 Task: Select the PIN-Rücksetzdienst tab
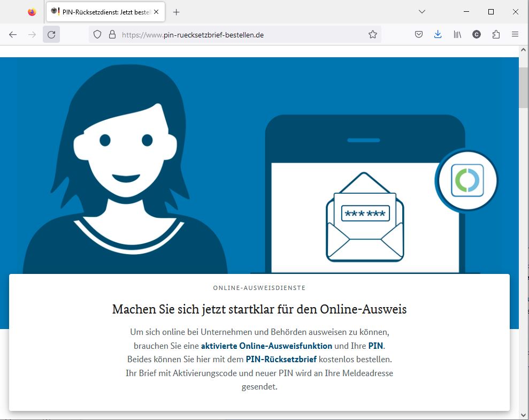point(105,12)
